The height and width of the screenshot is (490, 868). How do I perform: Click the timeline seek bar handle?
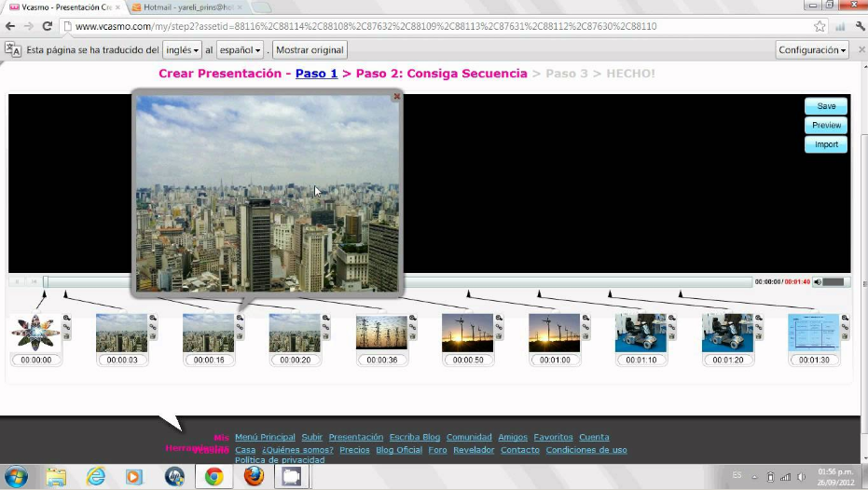[46, 281]
